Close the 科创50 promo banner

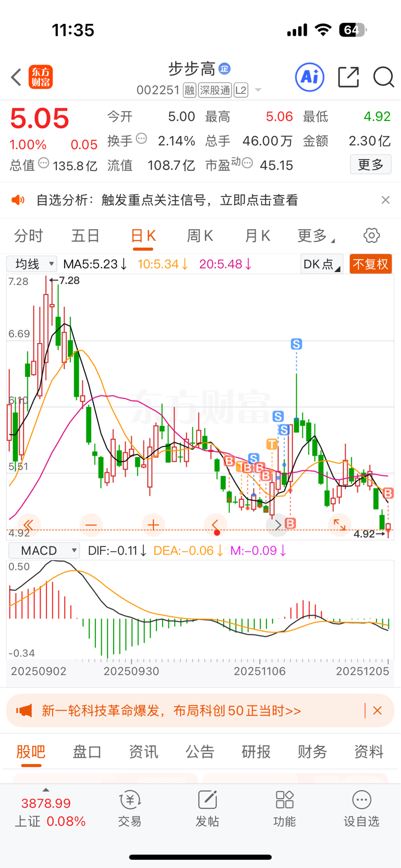378,711
